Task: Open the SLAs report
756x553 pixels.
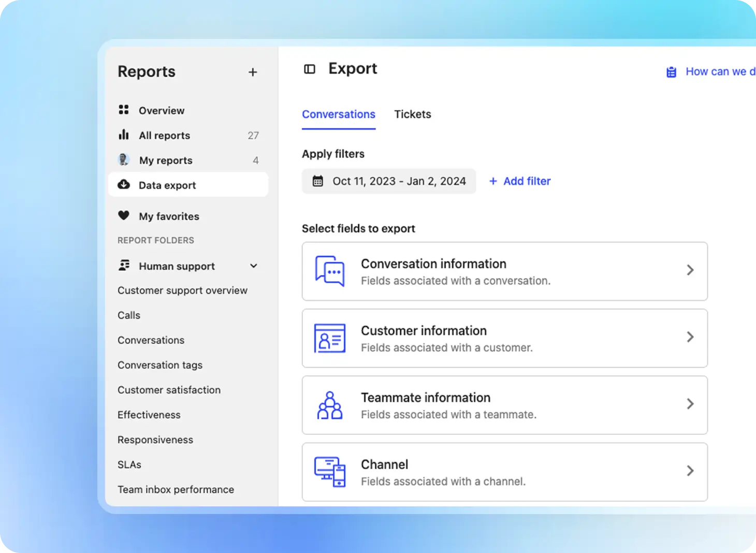Action: click(129, 464)
